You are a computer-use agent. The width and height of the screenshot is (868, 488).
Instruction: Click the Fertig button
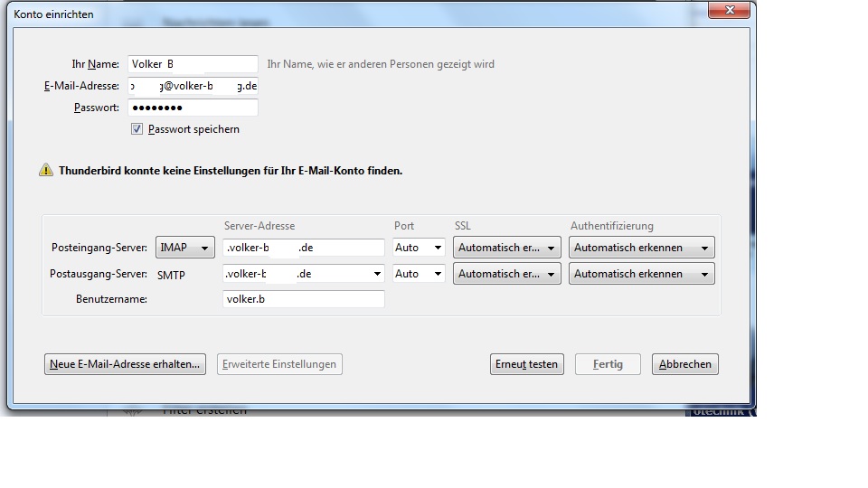point(608,364)
